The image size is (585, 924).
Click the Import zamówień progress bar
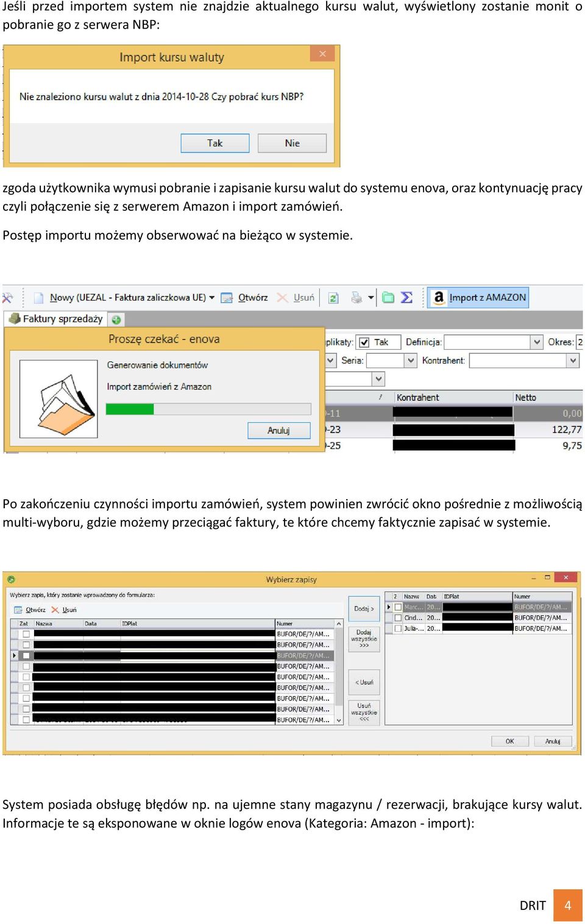point(208,409)
